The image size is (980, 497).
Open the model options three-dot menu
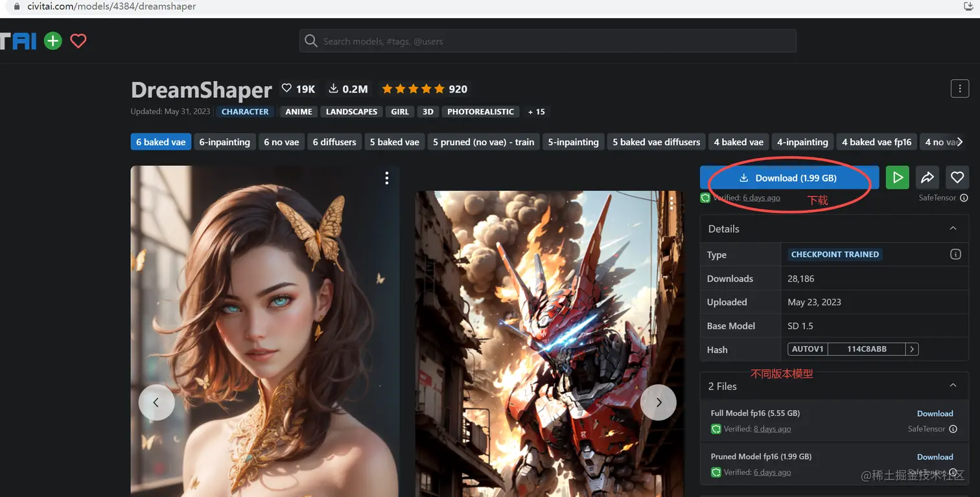[x=959, y=89]
